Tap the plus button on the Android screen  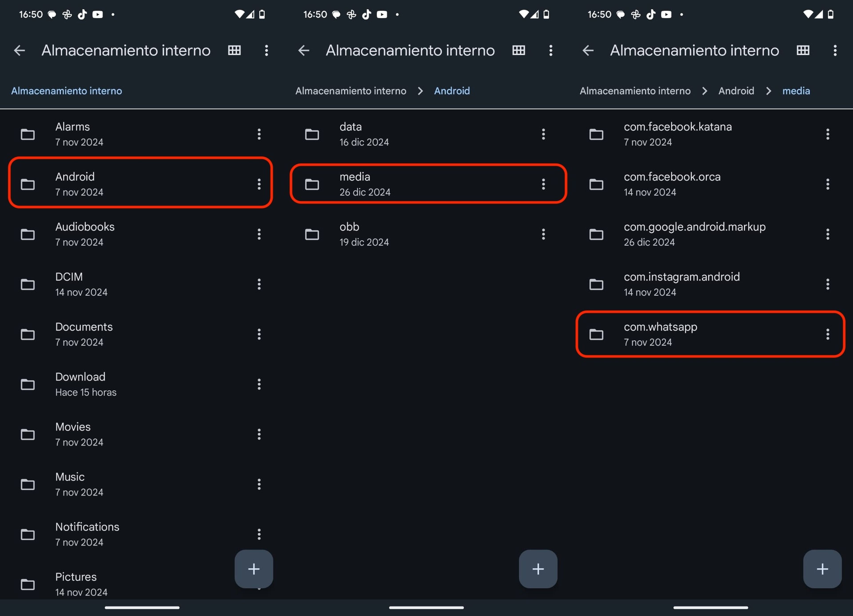click(x=538, y=569)
